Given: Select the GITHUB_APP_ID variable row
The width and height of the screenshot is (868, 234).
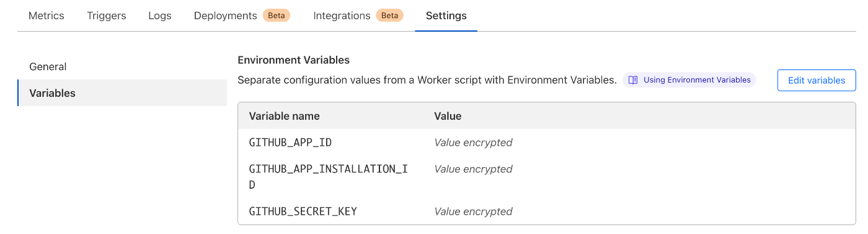Looking at the screenshot, I should (546, 142).
